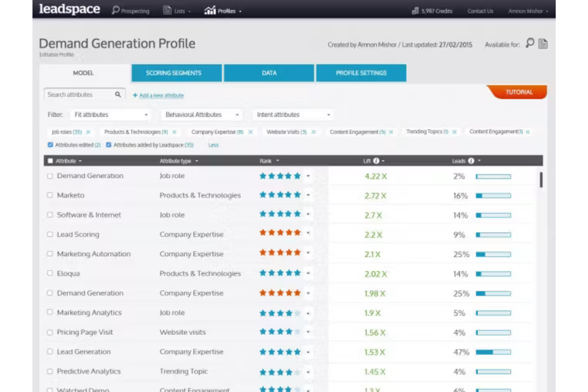Image resolution: width=588 pixels, height=392 pixels.
Task: Check the Software & Internet row checkbox
Action: pos(50,215)
